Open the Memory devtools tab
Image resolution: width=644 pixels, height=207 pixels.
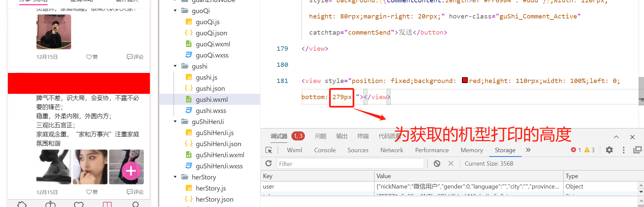tap(472, 150)
